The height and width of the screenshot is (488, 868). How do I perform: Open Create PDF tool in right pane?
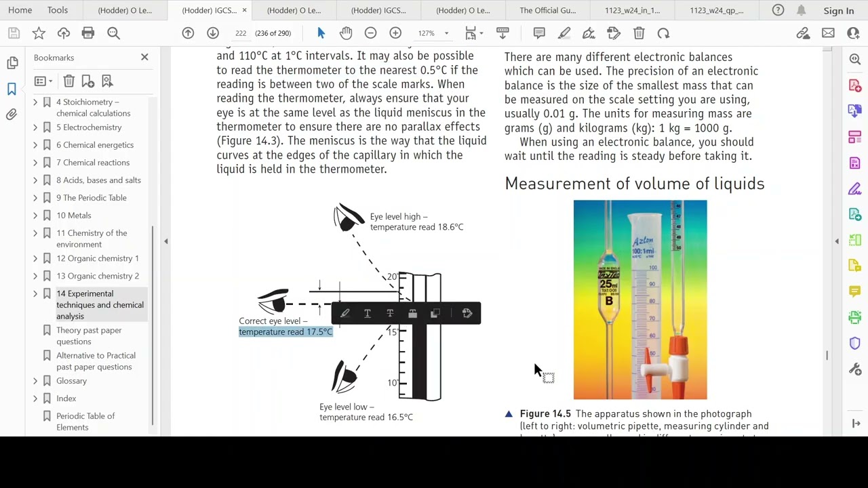854,86
